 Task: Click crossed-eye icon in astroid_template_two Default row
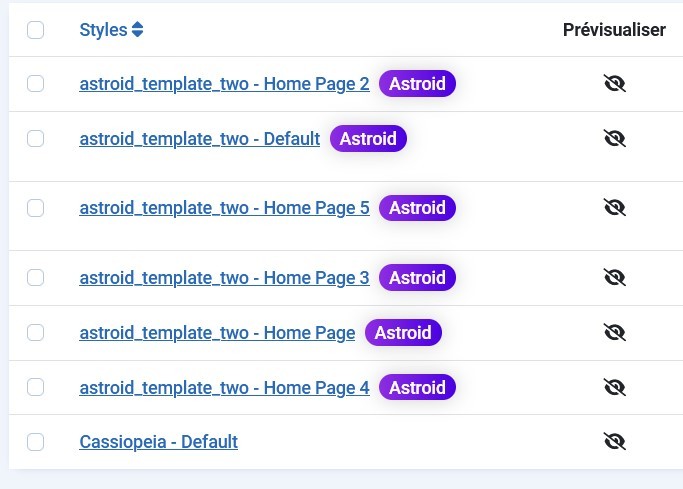615,138
